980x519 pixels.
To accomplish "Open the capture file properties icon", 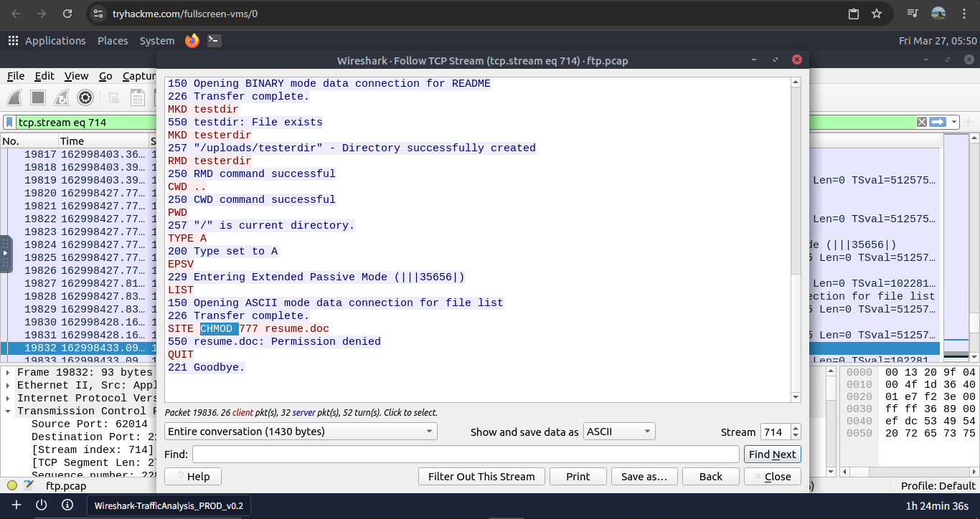I will click(x=29, y=485).
